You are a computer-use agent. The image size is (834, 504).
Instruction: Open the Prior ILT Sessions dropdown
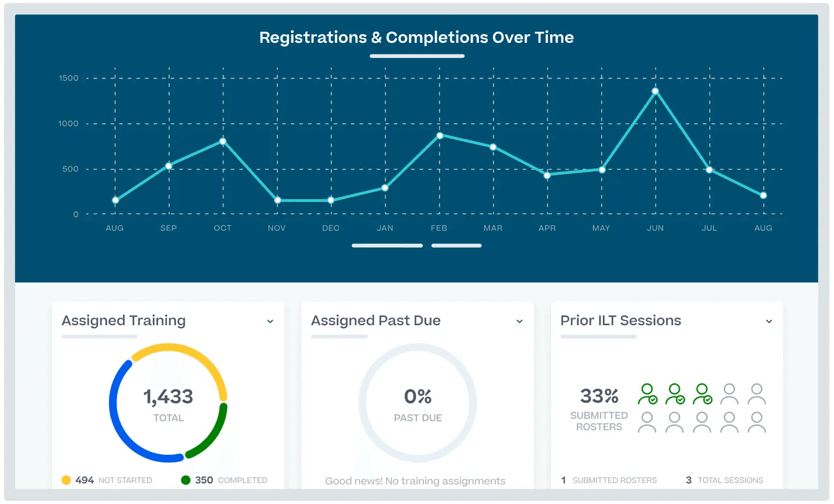(769, 321)
